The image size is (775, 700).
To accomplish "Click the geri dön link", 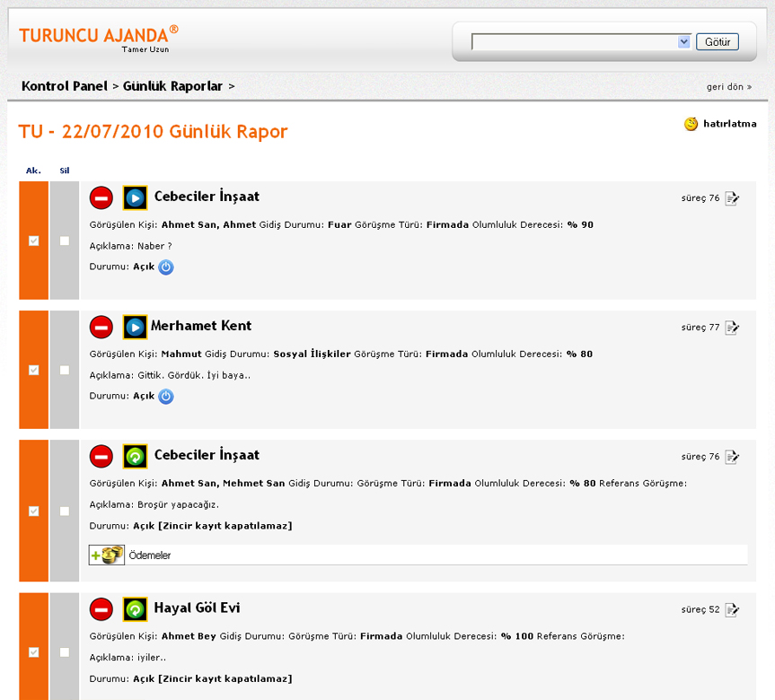I will click(x=729, y=87).
